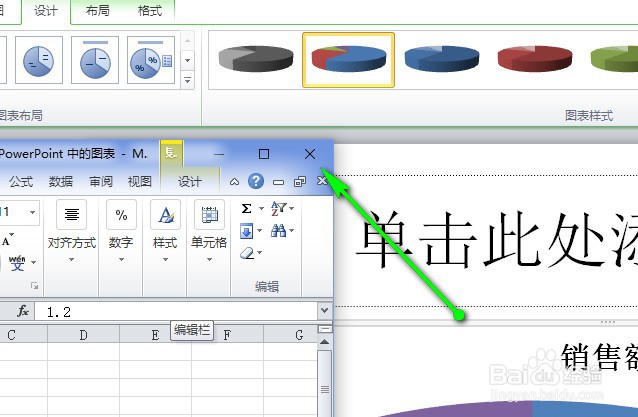Open the font size dropdown arrow
This screenshot has height=417, width=638.
[32, 212]
